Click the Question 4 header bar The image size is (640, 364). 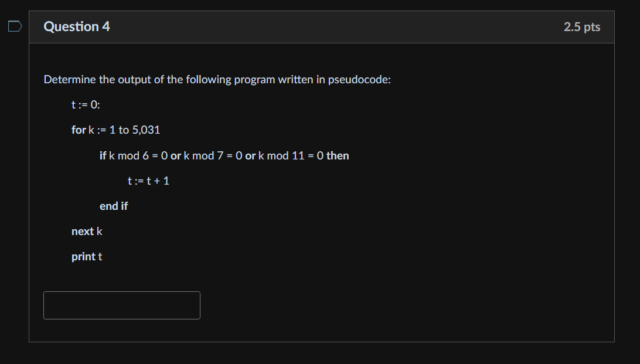point(322,26)
